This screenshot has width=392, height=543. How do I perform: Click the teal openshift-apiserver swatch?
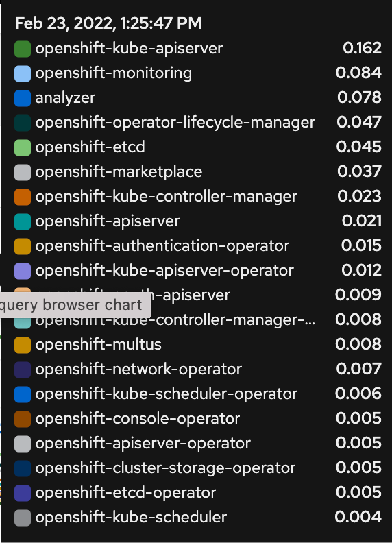tap(23, 221)
